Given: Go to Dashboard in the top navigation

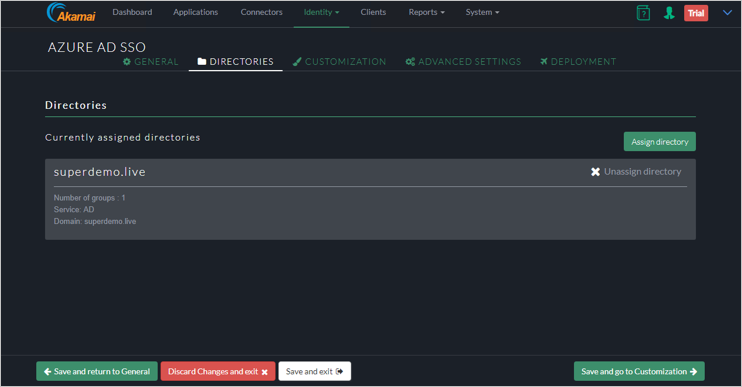Looking at the screenshot, I should point(132,12).
